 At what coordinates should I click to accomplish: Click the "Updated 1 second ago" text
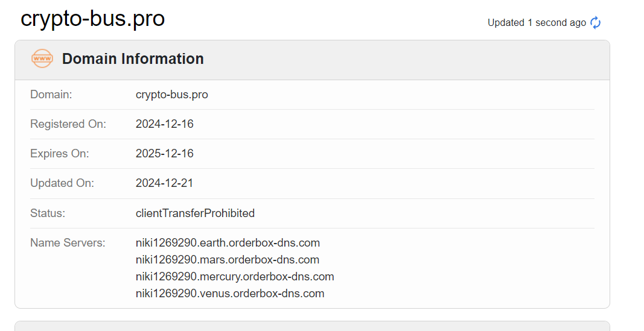pos(537,23)
